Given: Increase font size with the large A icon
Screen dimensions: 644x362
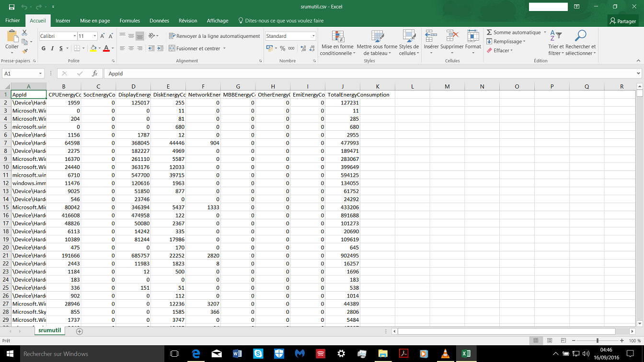Looking at the screenshot, I should click(103, 36).
